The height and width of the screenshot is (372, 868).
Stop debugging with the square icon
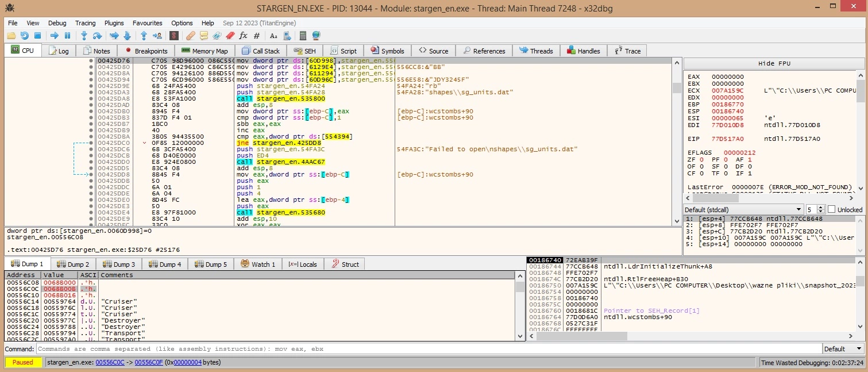pyautogui.click(x=37, y=36)
